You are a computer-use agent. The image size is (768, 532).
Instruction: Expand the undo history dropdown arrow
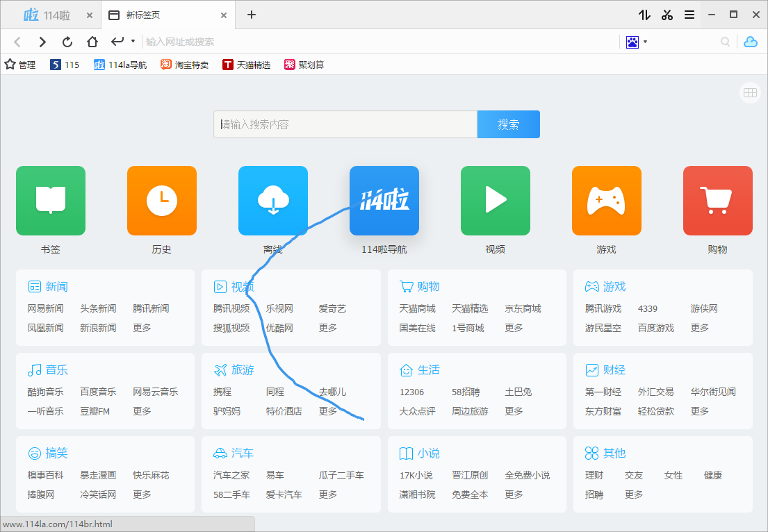point(133,41)
